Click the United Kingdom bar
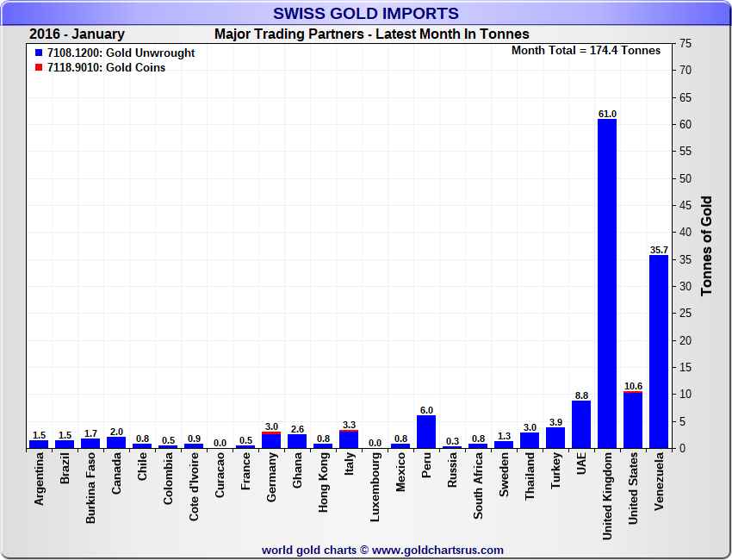732x560 pixels. point(607,284)
